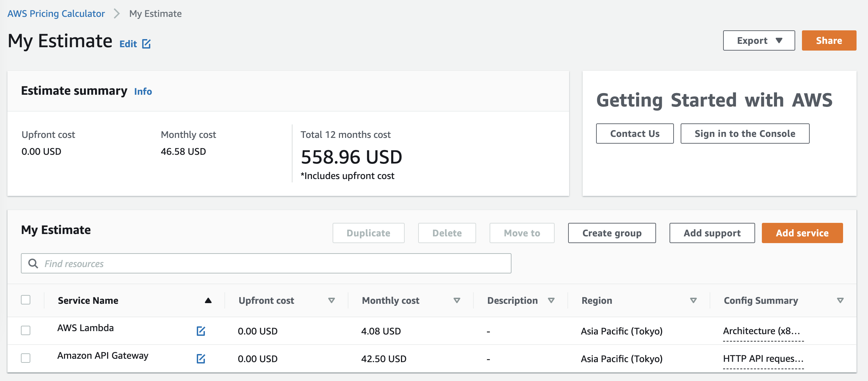Click the Service Name column header

(88, 300)
